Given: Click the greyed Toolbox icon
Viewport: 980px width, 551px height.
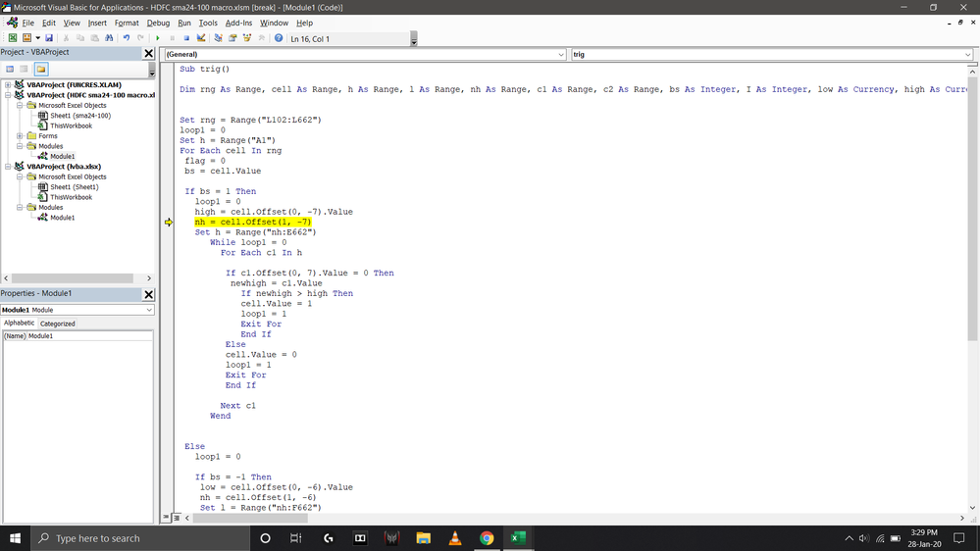Looking at the screenshot, I should (x=261, y=38).
